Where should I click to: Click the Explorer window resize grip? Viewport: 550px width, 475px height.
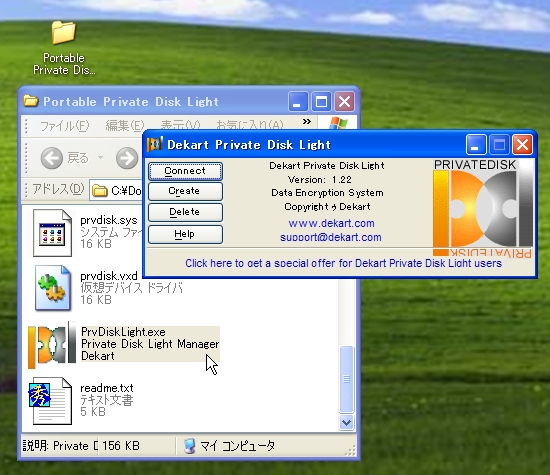(350, 451)
